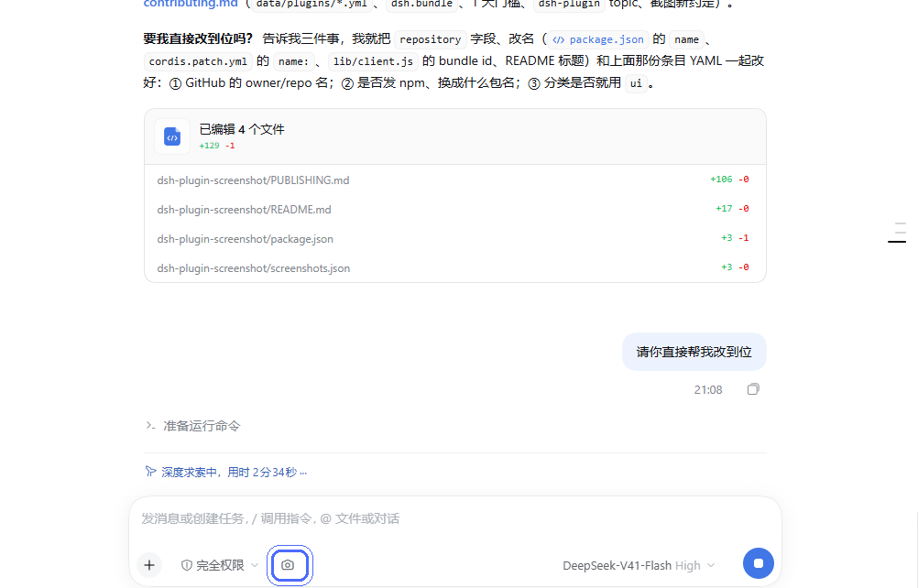918x588 pixels.
Task: Click the lib/client.js inline code tag
Action: [373, 61]
